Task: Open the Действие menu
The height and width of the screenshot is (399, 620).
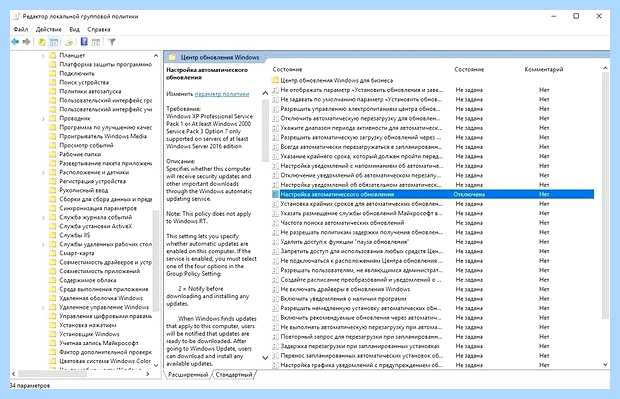Action: pyautogui.click(x=49, y=29)
